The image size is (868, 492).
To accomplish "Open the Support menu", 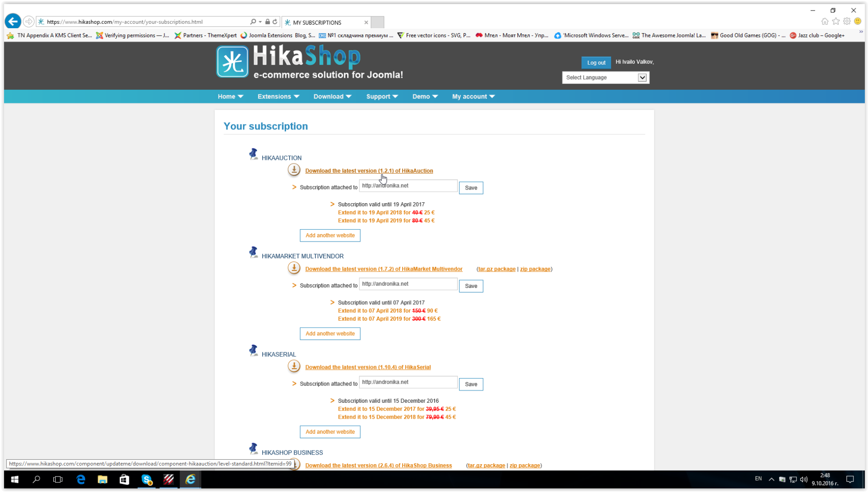I will [382, 97].
